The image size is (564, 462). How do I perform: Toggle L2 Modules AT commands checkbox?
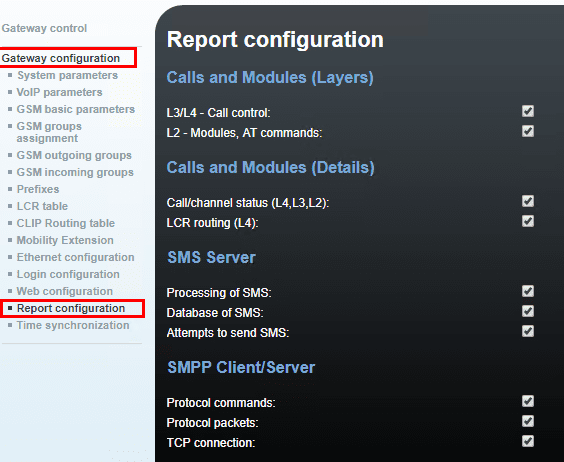(x=528, y=131)
